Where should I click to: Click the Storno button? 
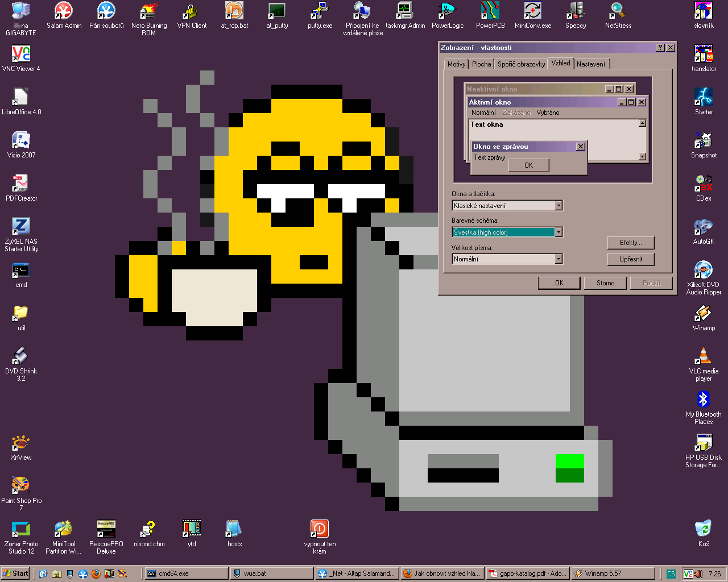pyautogui.click(x=605, y=283)
